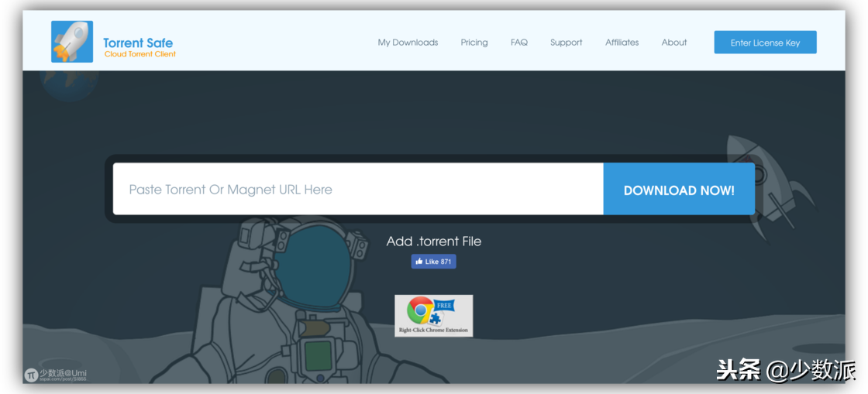
Task: Click the DOWNLOAD NOW! button
Action: coord(679,189)
